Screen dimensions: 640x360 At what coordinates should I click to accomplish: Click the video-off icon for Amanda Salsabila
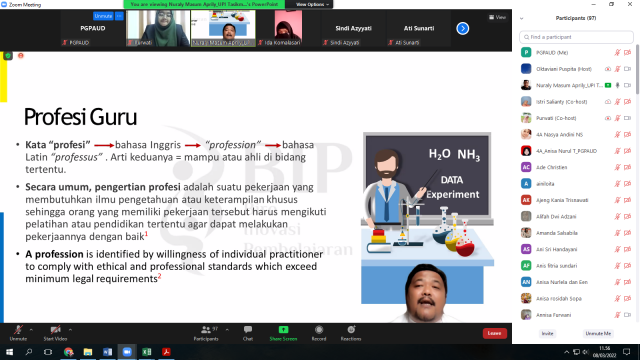[x=627, y=233]
